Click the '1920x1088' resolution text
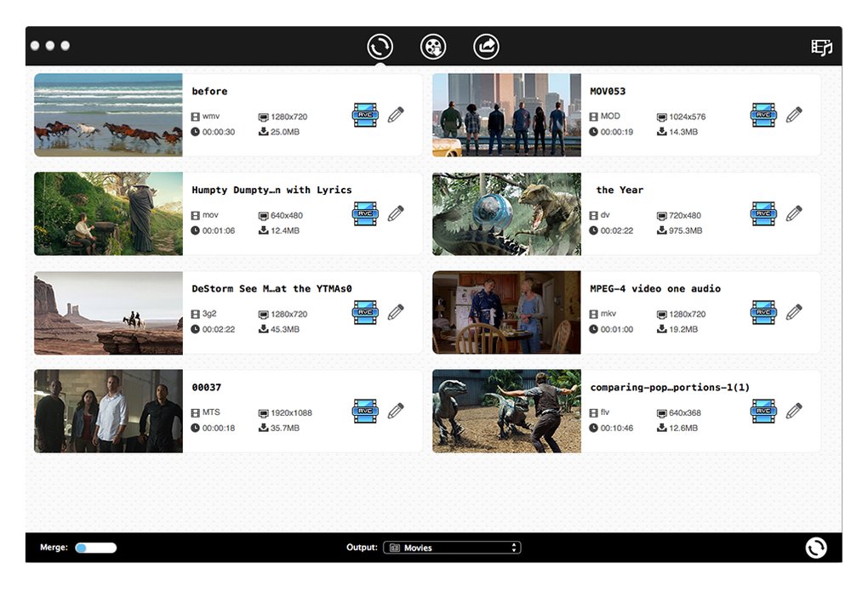 point(291,412)
